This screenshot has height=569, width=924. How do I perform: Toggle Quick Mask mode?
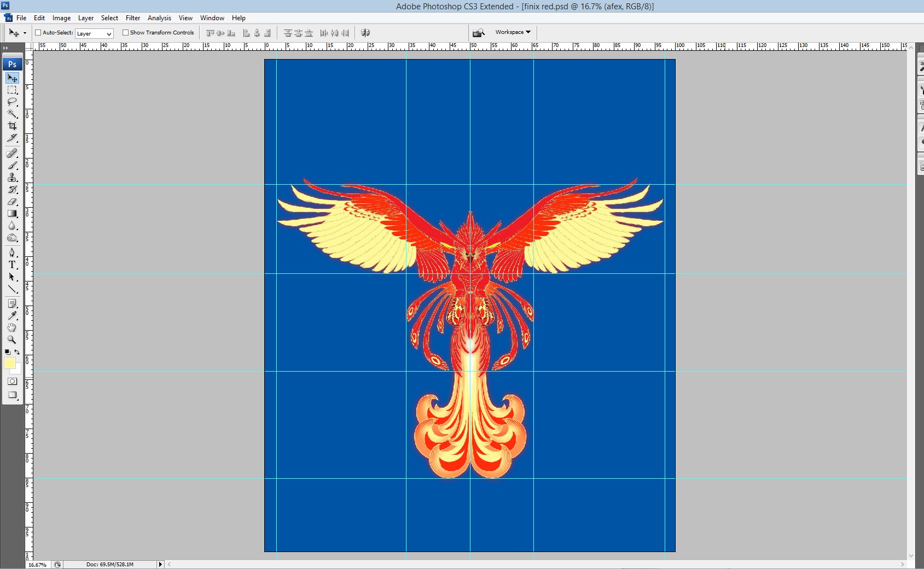click(12, 382)
